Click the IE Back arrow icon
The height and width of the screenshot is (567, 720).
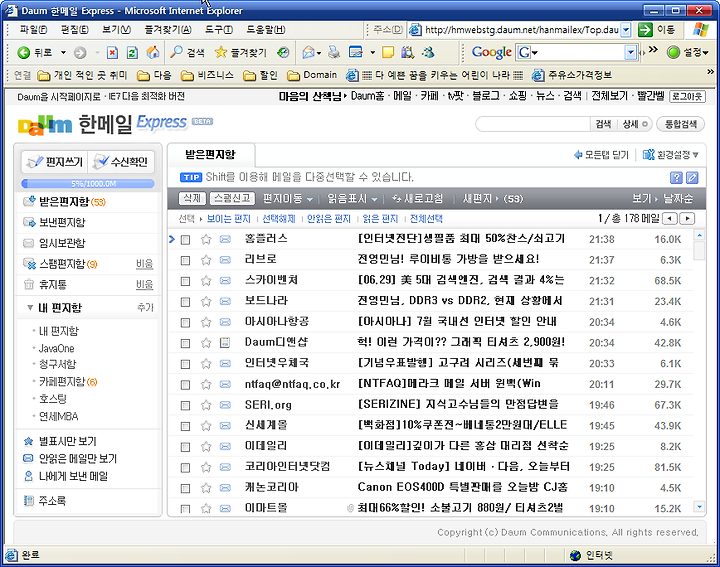coord(23,53)
